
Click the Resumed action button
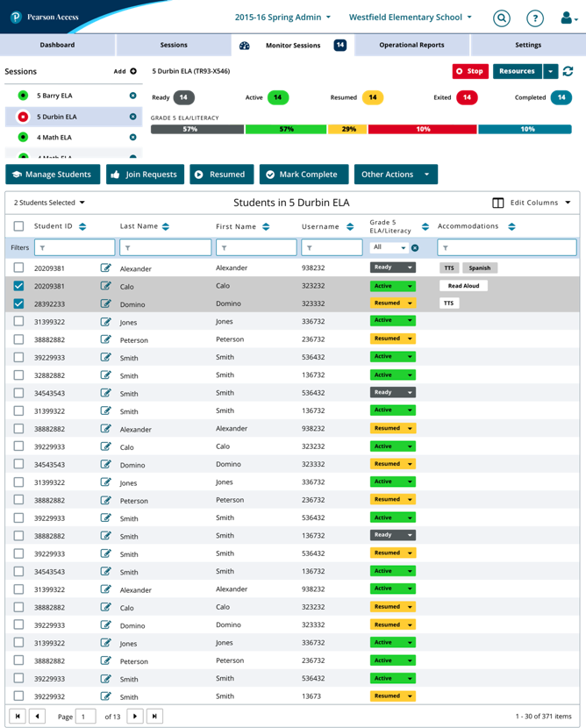[221, 175]
